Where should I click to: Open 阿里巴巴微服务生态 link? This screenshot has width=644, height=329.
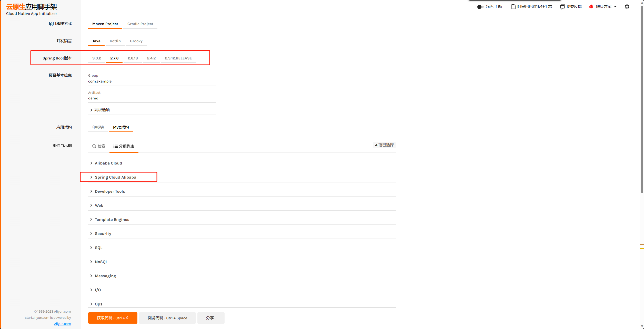pyautogui.click(x=532, y=7)
